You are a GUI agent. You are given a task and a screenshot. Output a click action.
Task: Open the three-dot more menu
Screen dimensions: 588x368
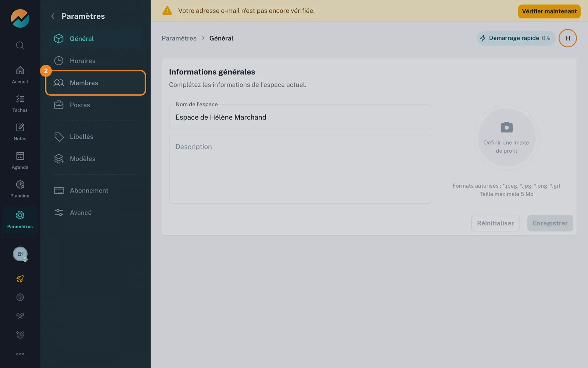point(20,354)
